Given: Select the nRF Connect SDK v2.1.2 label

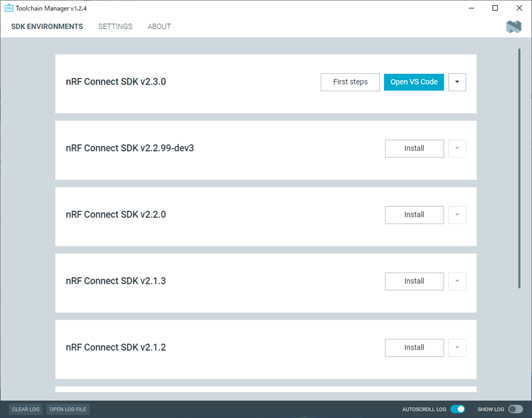Looking at the screenshot, I should [115, 347].
